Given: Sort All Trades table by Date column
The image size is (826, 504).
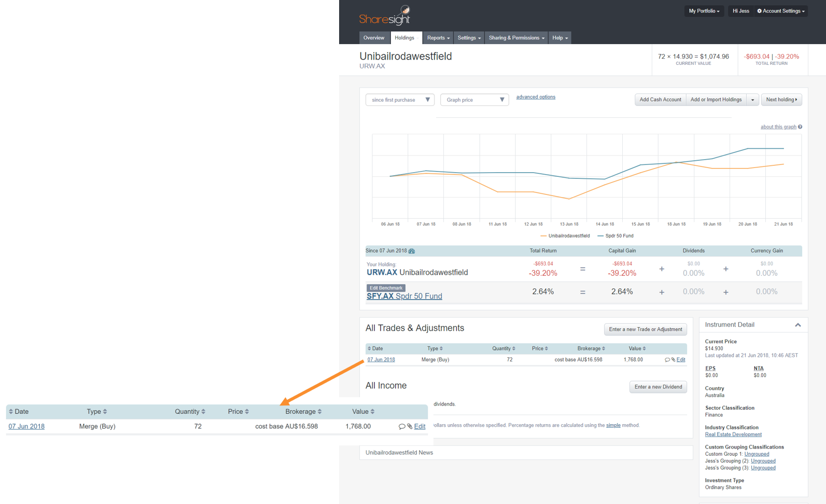Looking at the screenshot, I should [x=375, y=348].
